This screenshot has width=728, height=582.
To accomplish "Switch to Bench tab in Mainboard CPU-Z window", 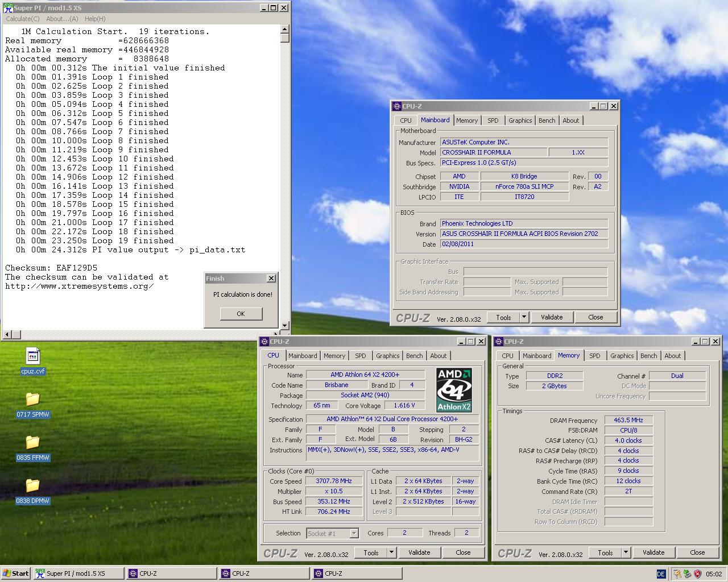I will [x=547, y=120].
